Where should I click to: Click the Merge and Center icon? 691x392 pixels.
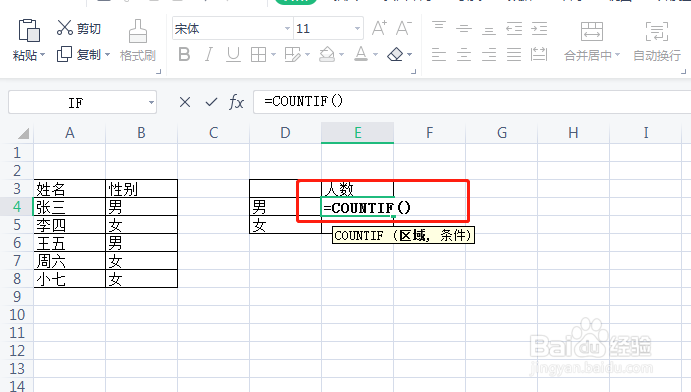tap(592, 31)
